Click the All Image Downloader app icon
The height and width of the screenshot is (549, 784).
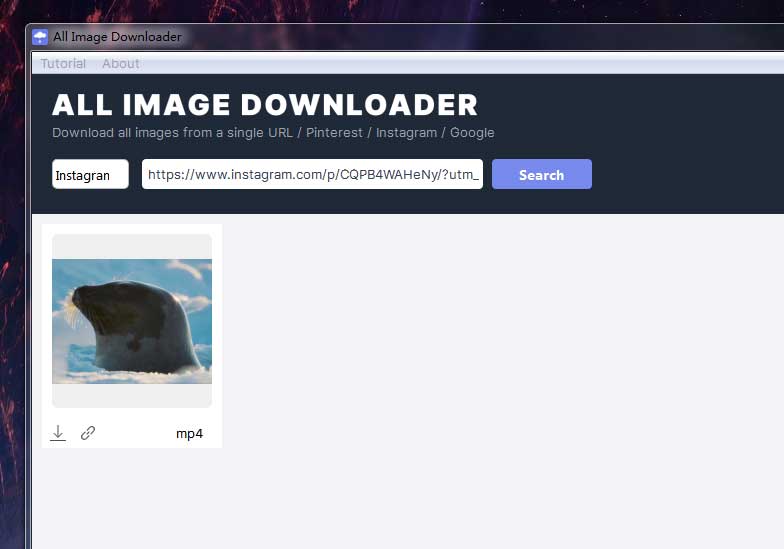[40, 37]
